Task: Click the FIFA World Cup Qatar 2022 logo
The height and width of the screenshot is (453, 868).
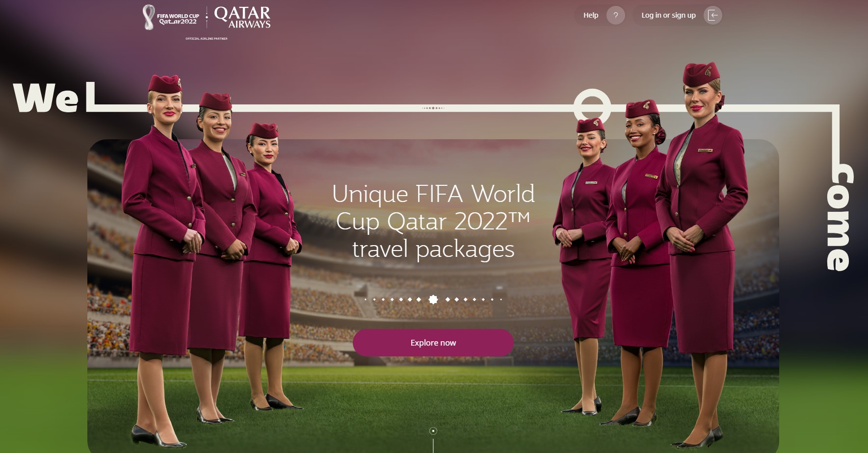Action: point(171,18)
